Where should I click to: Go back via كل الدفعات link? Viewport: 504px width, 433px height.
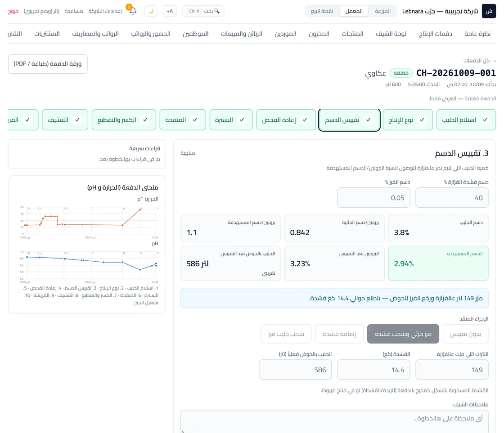click(480, 61)
